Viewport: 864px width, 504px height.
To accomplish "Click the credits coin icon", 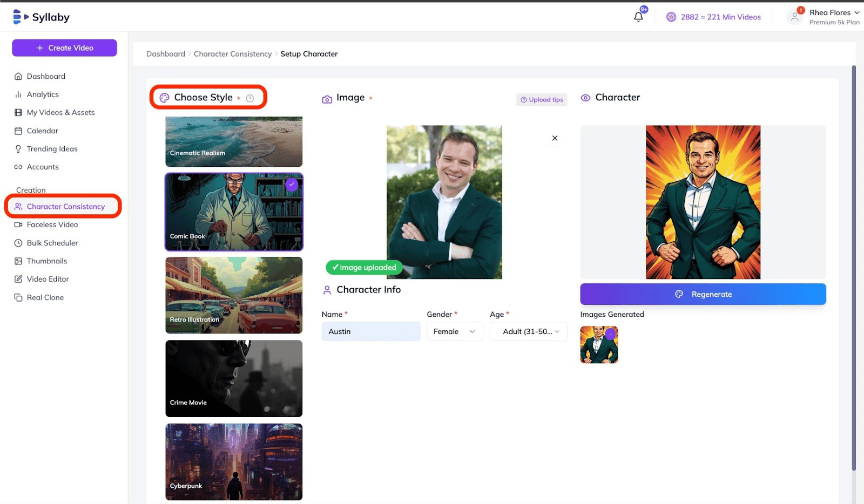I will click(671, 17).
